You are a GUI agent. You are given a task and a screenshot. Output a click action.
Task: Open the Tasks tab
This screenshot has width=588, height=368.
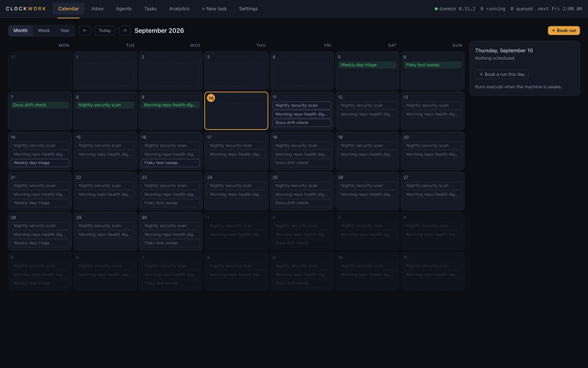(150, 9)
